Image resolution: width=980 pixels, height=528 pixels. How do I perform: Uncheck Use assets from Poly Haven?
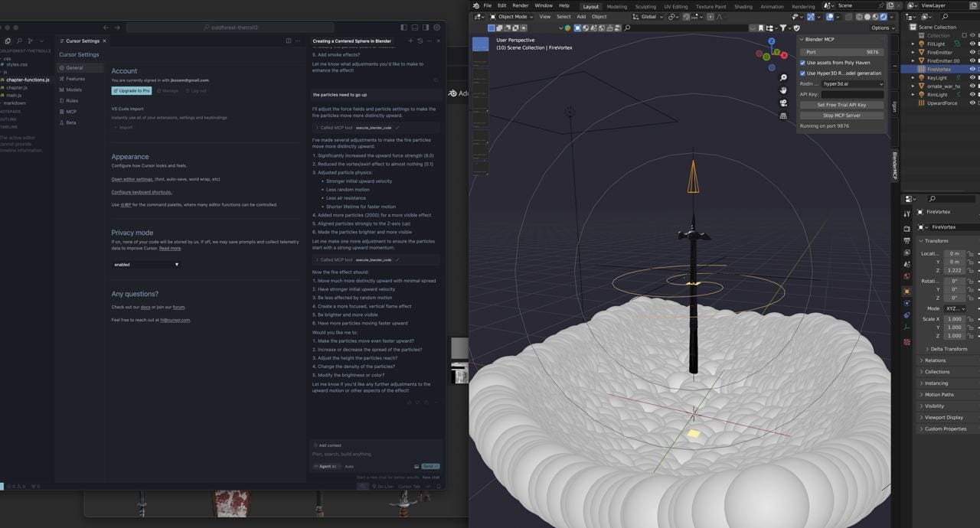click(802, 63)
